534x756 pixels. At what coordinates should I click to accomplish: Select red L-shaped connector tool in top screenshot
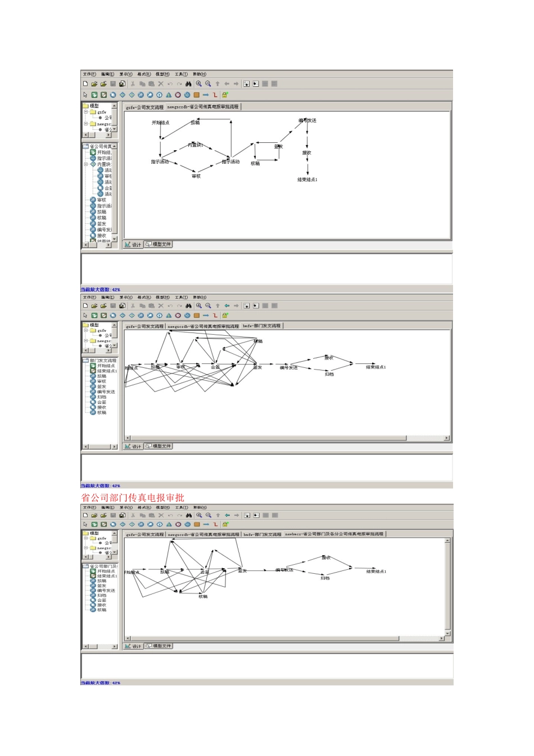[x=215, y=95]
